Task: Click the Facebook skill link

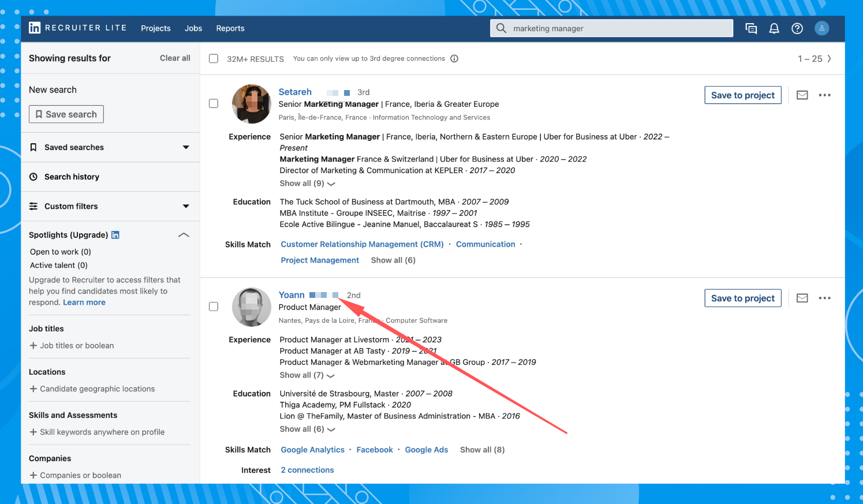Action: click(375, 450)
